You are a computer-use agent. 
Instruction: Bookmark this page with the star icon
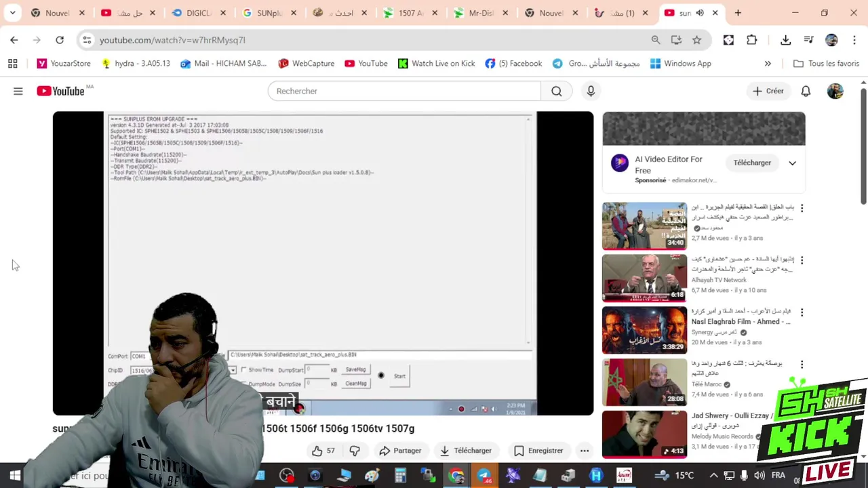coord(696,40)
